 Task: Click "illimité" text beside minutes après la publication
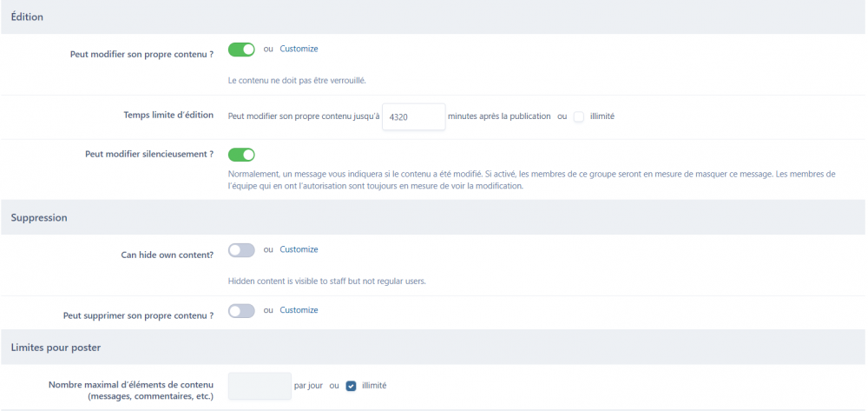602,116
